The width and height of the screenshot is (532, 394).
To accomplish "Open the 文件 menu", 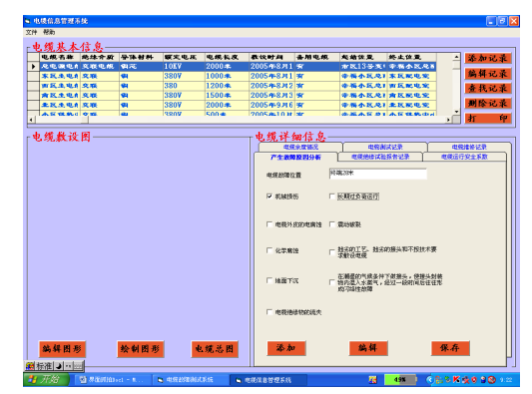I will pyautogui.click(x=31, y=32).
